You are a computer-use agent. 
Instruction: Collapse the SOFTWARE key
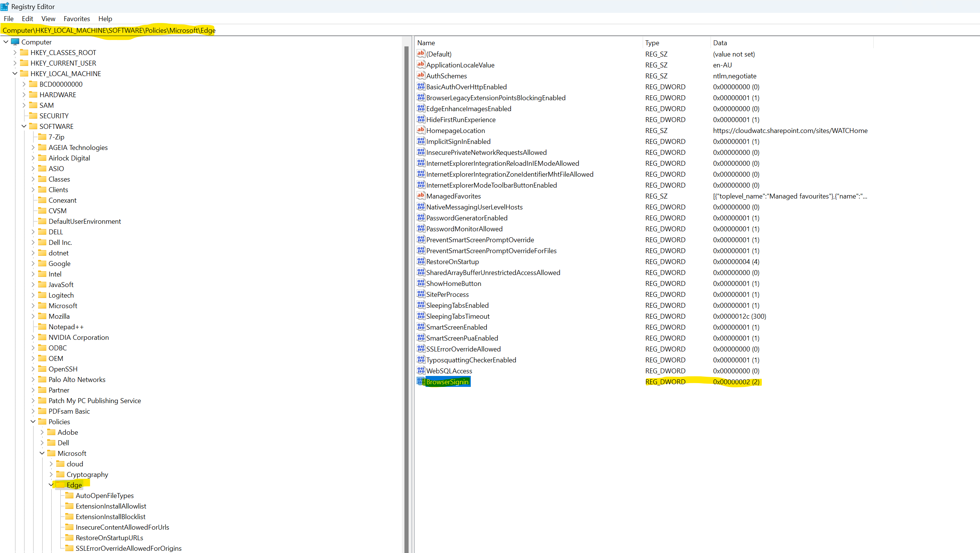pyautogui.click(x=24, y=126)
